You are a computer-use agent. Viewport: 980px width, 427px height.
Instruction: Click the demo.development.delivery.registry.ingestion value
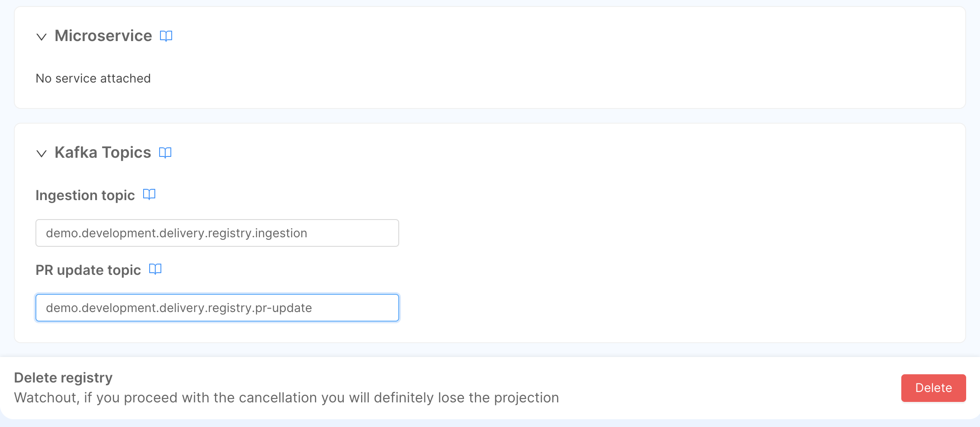[177, 233]
